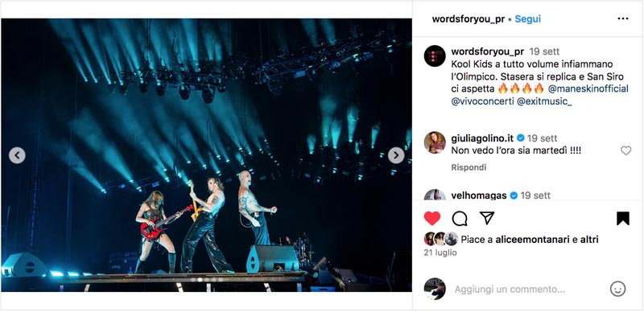
Task: Toggle the red heart like button
Action: pyautogui.click(x=432, y=219)
